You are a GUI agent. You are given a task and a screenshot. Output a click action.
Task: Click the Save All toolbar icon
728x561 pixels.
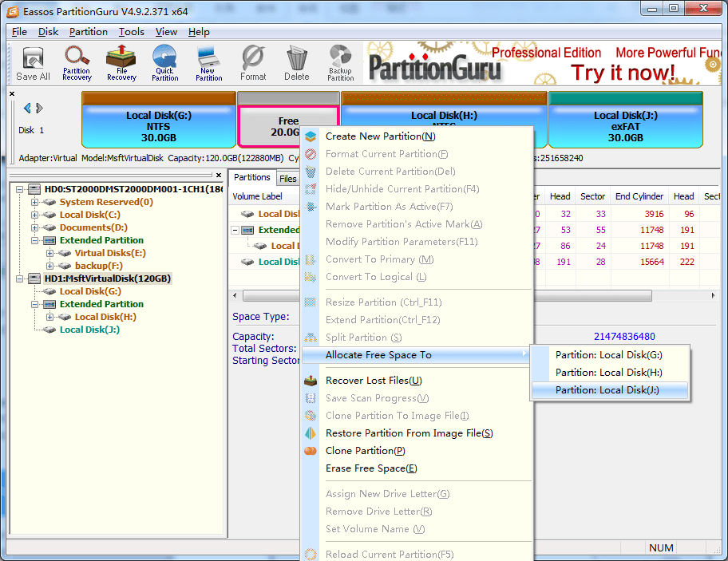tap(33, 64)
